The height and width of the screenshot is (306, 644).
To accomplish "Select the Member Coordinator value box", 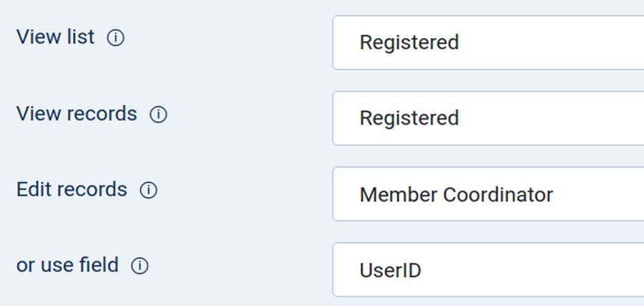I will click(x=456, y=194).
